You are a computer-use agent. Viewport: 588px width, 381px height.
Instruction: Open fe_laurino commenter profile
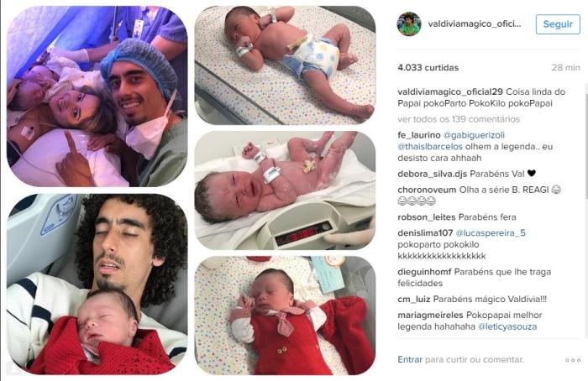point(419,135)
